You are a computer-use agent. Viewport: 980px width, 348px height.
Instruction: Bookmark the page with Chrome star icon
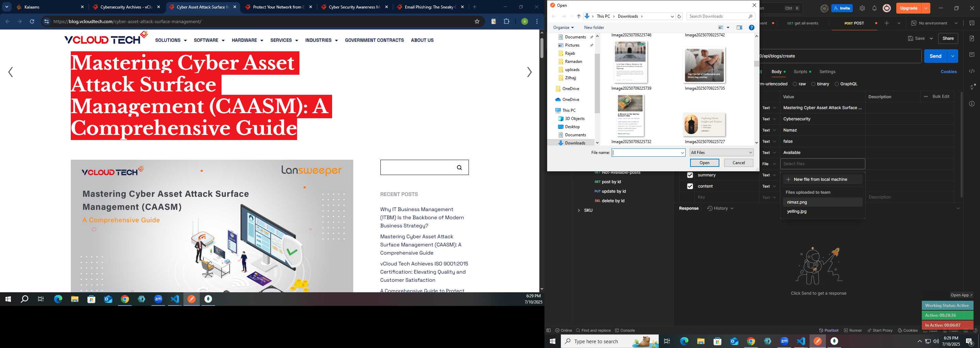pos(477,22)
